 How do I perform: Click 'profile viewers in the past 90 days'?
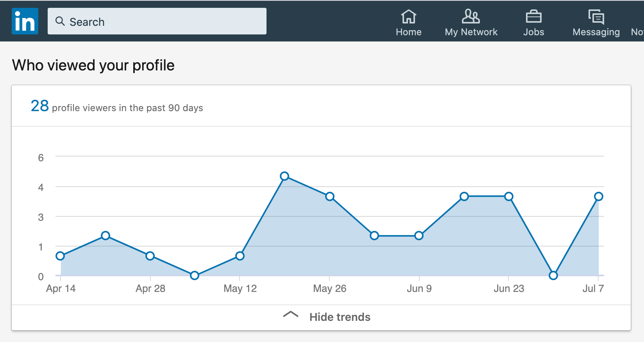tap(127, 108)
